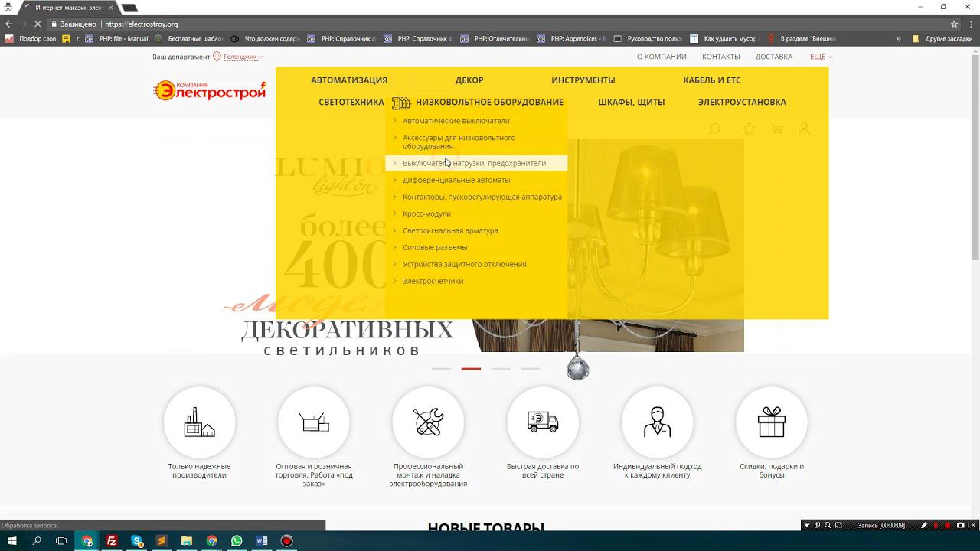Open the user account icon
Screen dimensions: 980x551
(x=804, y=129)
